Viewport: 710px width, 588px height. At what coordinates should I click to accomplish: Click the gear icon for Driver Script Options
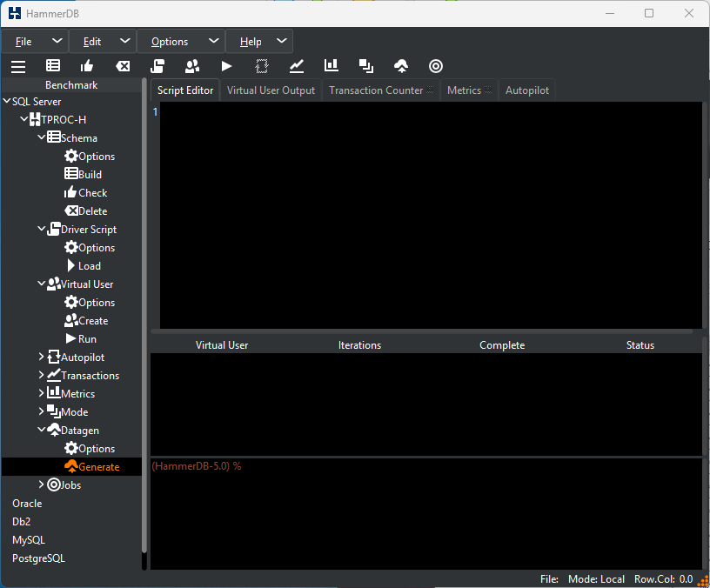[x=71, y=248]
